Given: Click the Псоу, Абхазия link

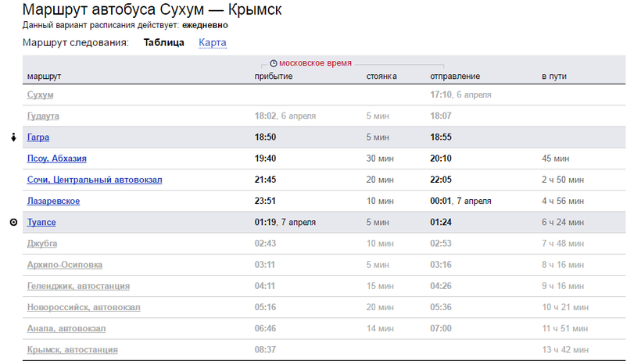Looking at the screenshot, I should pos(56,159).
